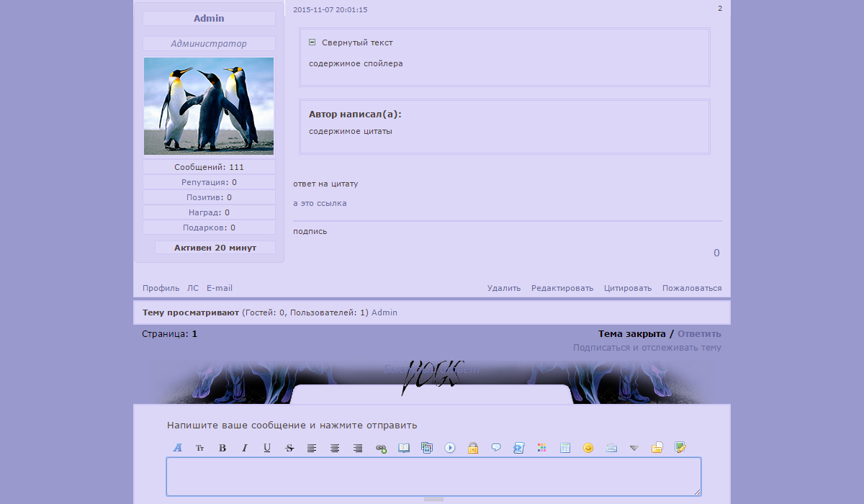864x504 pixels.
Task: Click the Редактировать post link
Action: pyautogui.click(x=562, y=288)
